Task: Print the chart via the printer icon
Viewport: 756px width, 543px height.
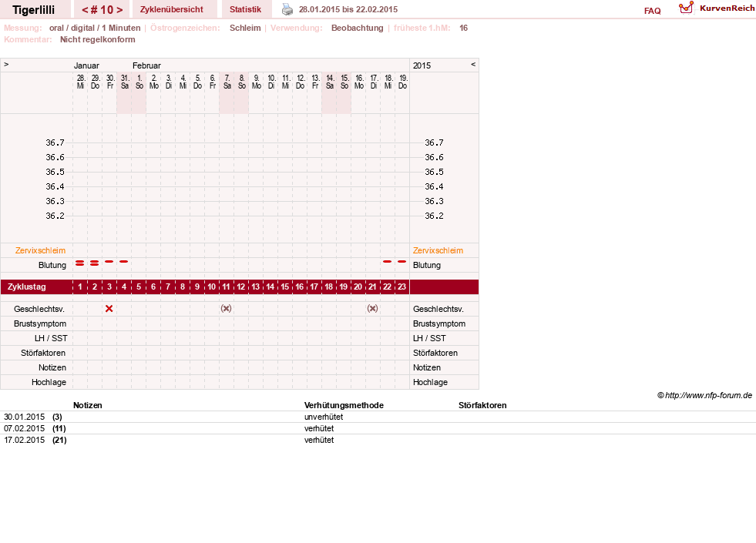Action: coord(287,9)
